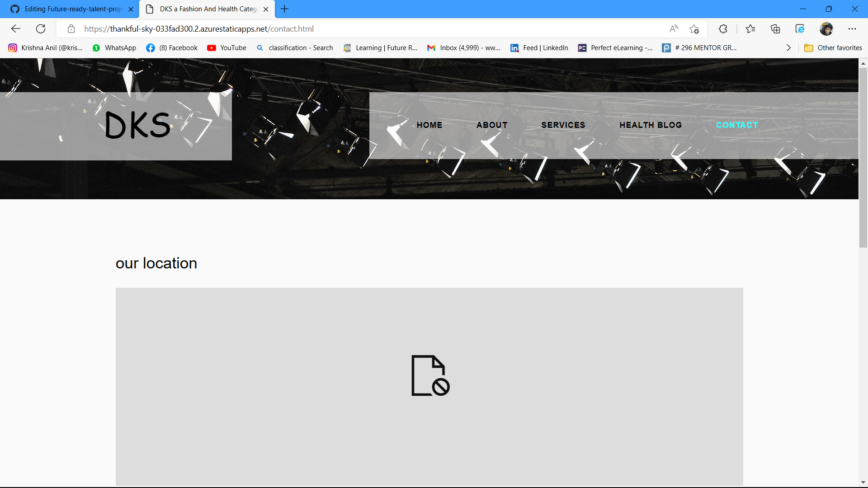Screen dimensions: 868x488
Task: Click the user profile avatar
Action: [826, 29]
